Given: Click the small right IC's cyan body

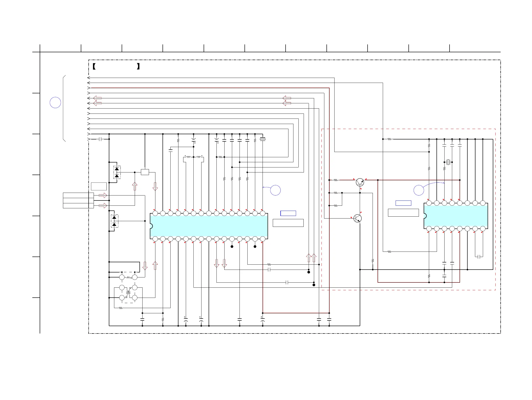Looking at the screenshot, I should pos(456,216).
